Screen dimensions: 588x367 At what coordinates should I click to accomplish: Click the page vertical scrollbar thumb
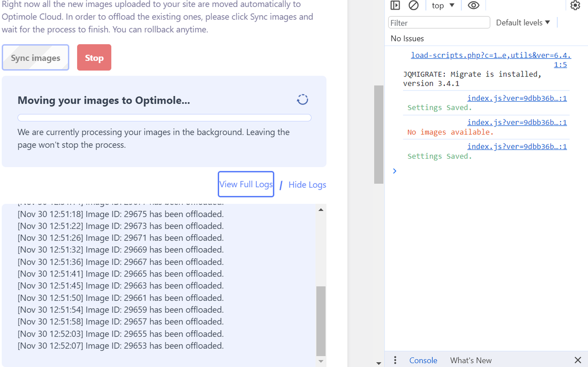coord(379,135)
